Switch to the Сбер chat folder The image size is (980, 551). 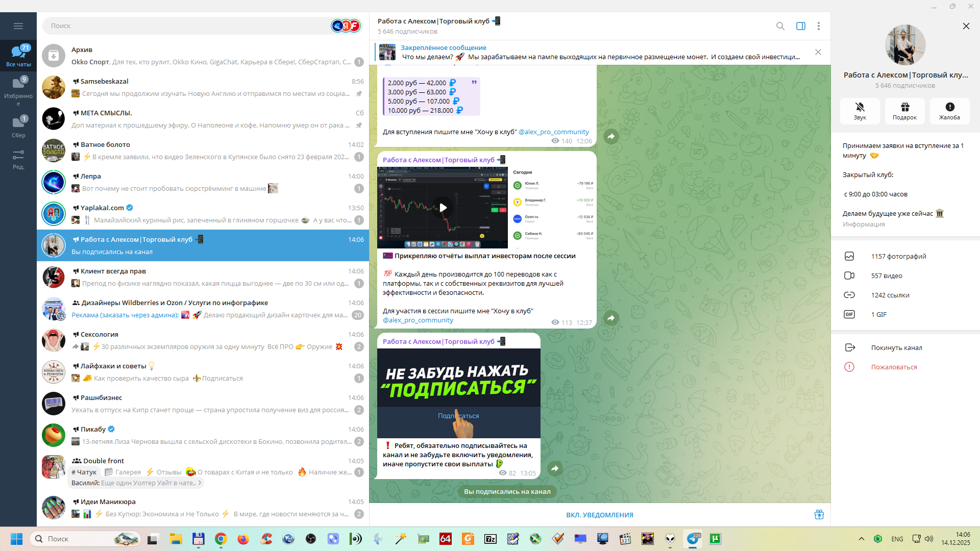pos(18,127)
